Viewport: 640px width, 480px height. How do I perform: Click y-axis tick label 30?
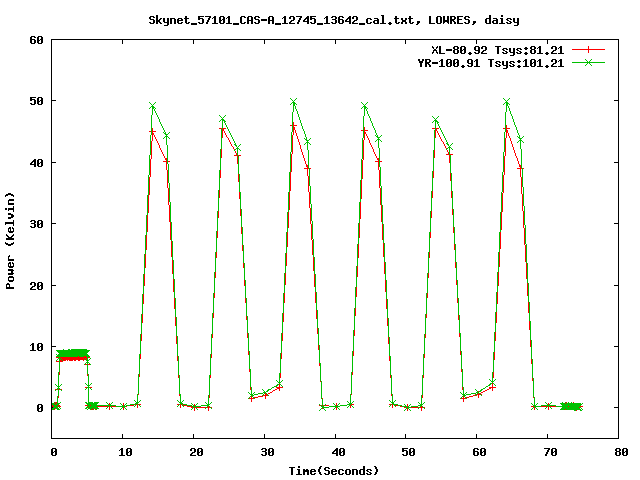pos(36,224)
